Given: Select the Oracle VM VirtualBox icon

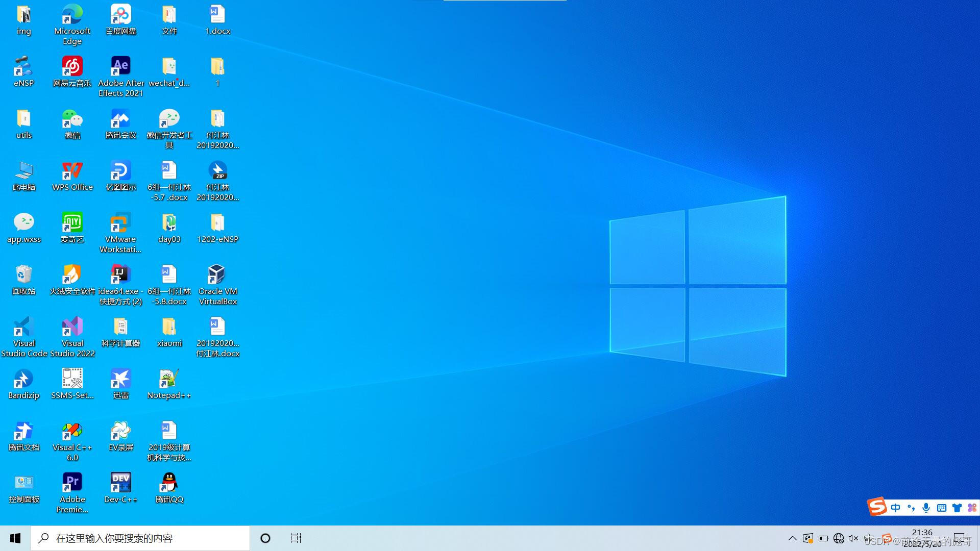Looking at the screenshot, I should click(217, 275).
